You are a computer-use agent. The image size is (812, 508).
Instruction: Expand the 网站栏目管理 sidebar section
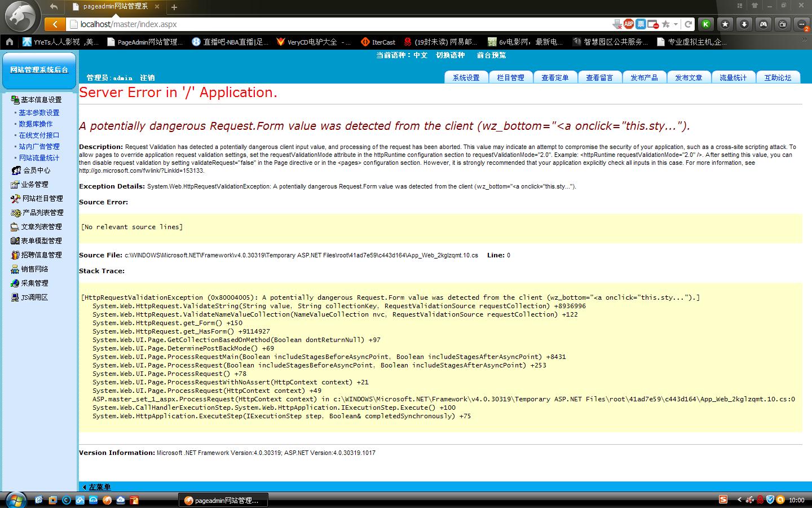pos(42,199)
